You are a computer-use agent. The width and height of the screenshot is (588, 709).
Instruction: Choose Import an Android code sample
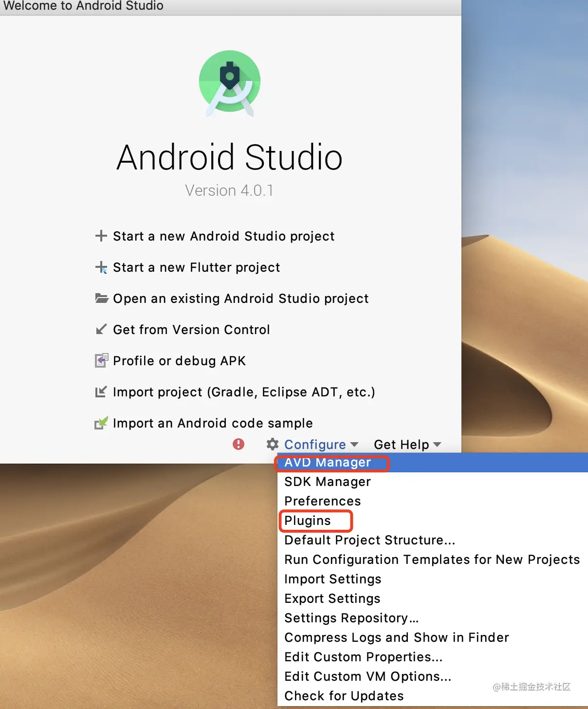coord(213,423)
